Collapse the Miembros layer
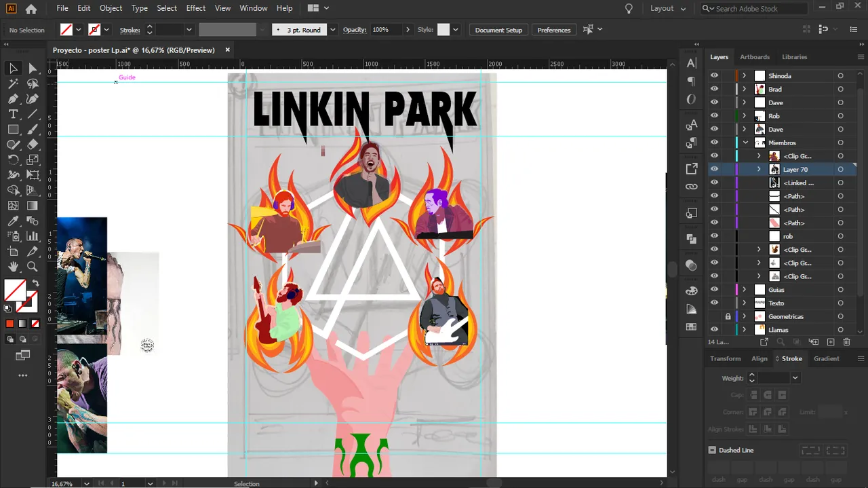This screenshot has width=868, height=488. point(745,143)
